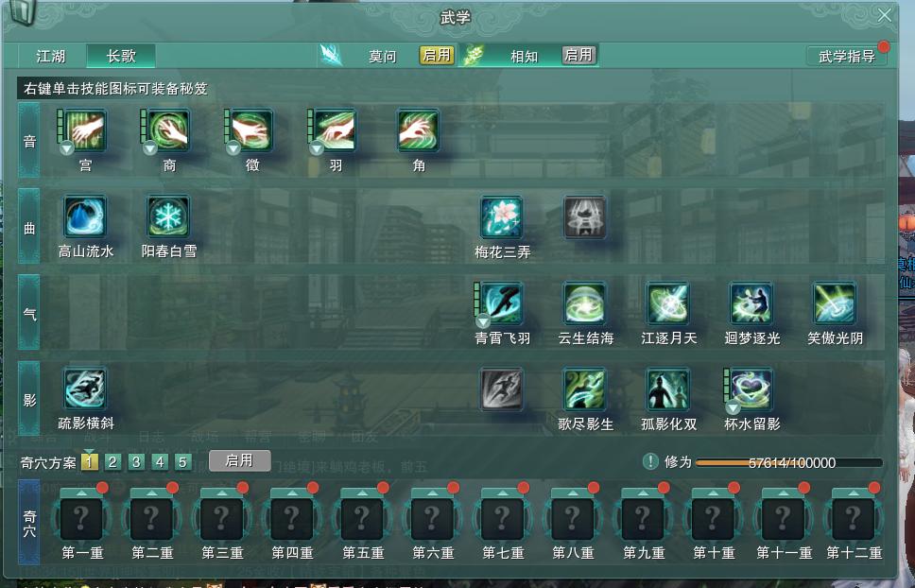Click the 徵 skill icon

tap(252, 130)
